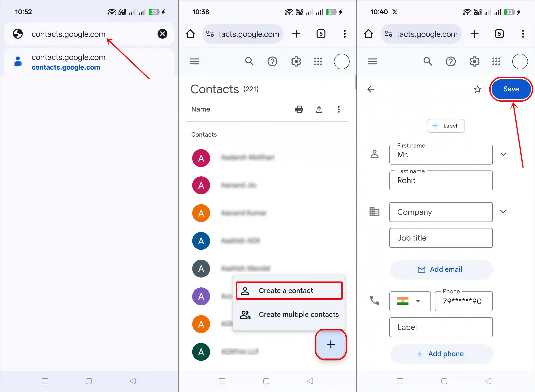Screen dimensions: 535x392
Task: Tap the home icon in the right phone browser
Action: (369, 34)
